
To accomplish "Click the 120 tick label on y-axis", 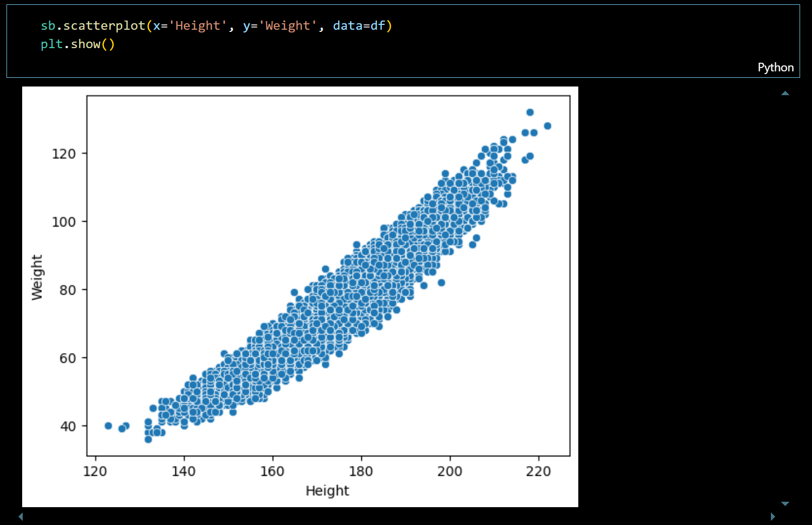I will 63,154.
